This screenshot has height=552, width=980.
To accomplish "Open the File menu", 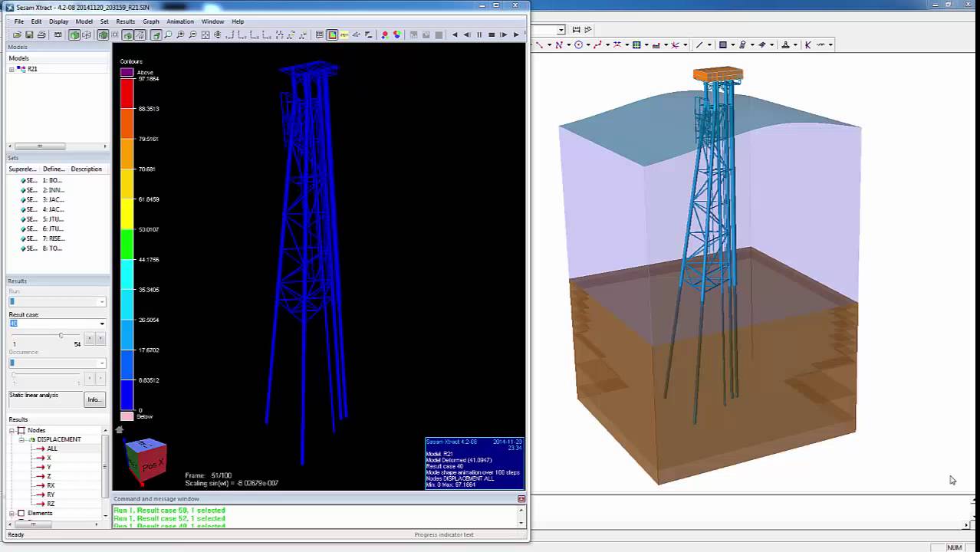I will tap(18, 21).
